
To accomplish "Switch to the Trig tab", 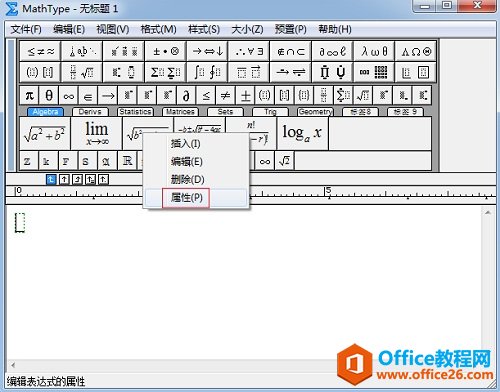I will pyautogui.click(x=270, y=112).
